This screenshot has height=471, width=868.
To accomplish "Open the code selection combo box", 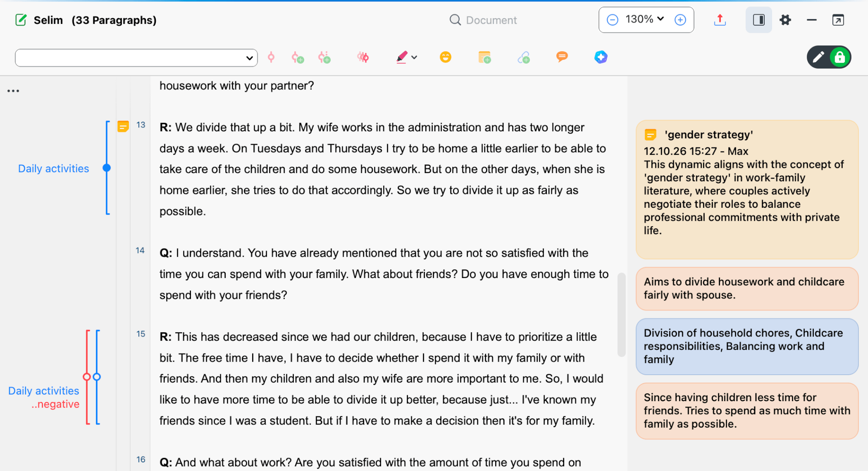I will (136, 58).
